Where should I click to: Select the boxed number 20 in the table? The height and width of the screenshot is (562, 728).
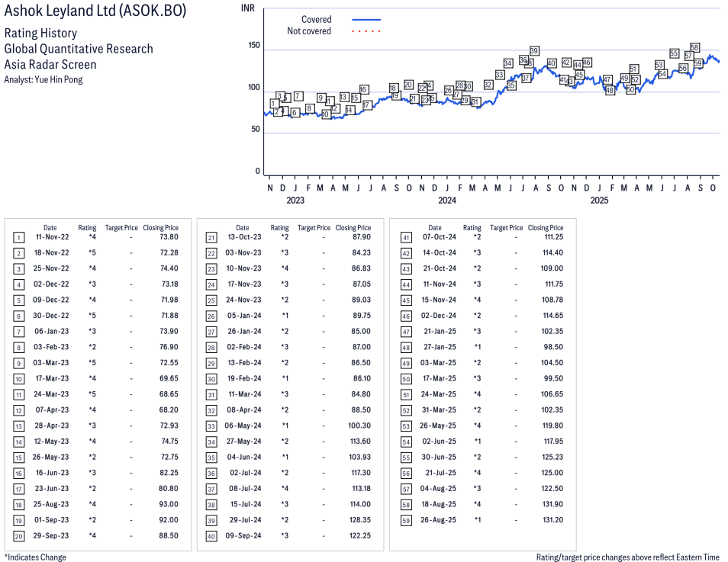(19, 536)
